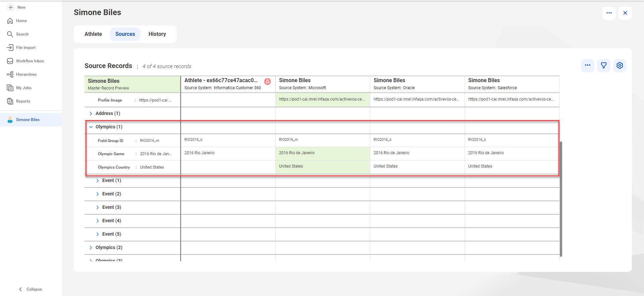Select Simone Biles Salesforce source record header

512,84
